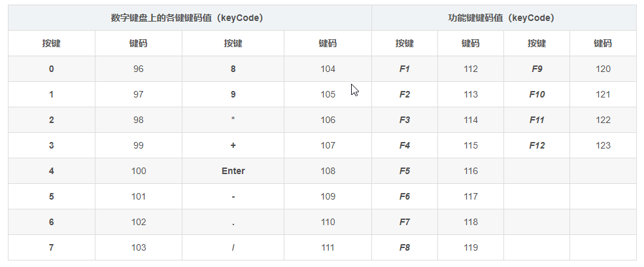
Task: Click the keycode 112 cell
Action: 470,69
